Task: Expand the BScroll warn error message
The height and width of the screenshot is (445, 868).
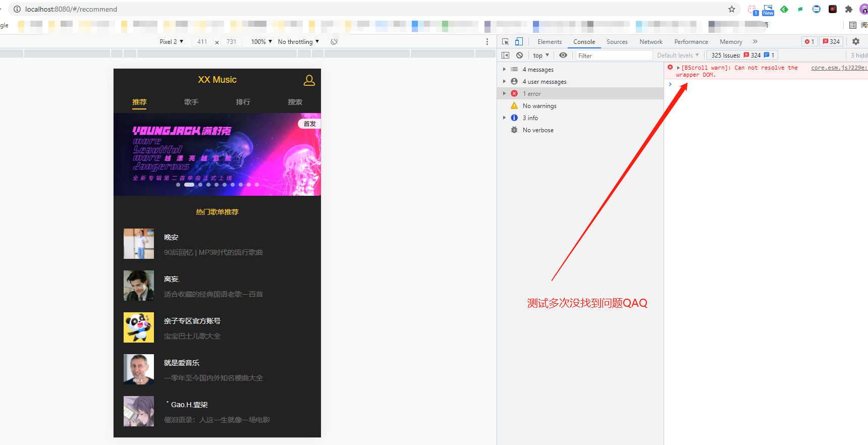Action: coord(679,68)
